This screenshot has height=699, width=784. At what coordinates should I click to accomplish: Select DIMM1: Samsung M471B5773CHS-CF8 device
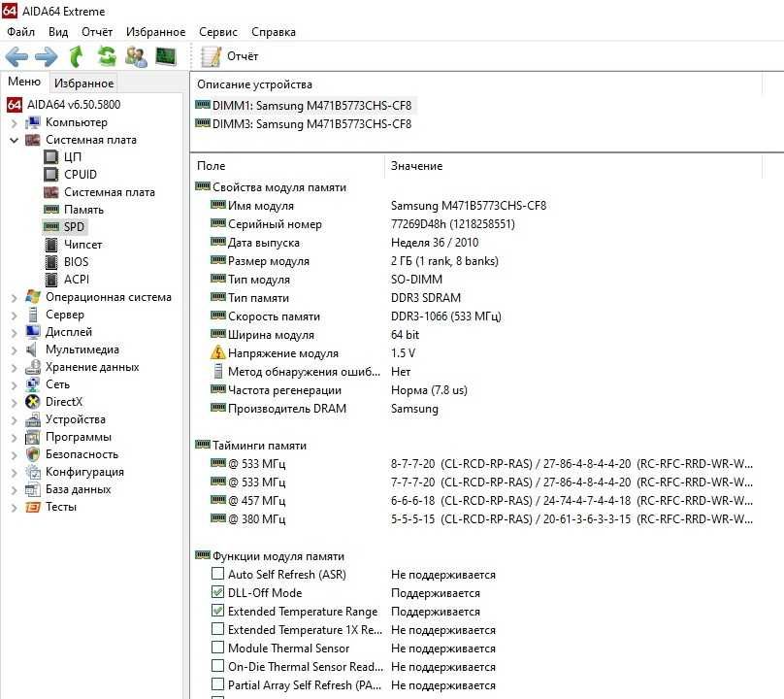point(305,106)
